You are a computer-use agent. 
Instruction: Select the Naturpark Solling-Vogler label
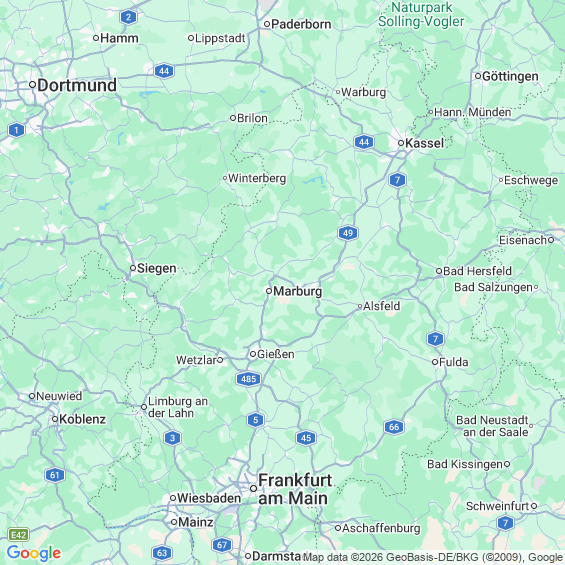click(x=421, y=14)
